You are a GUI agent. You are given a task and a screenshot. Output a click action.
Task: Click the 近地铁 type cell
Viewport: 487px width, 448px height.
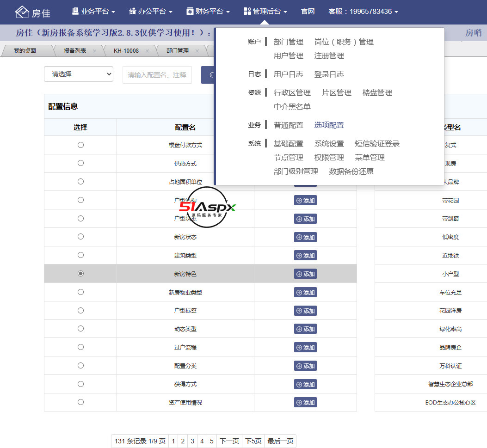[x=450, y=256]
